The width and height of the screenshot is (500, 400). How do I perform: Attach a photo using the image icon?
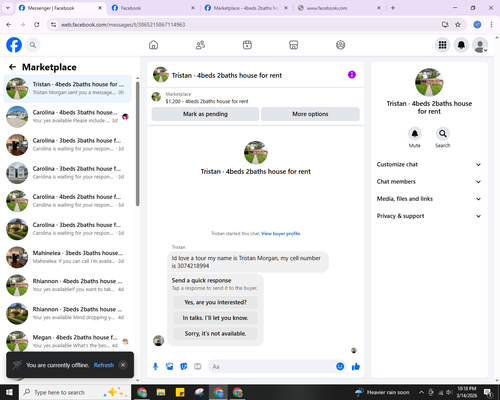pos(170,367)
